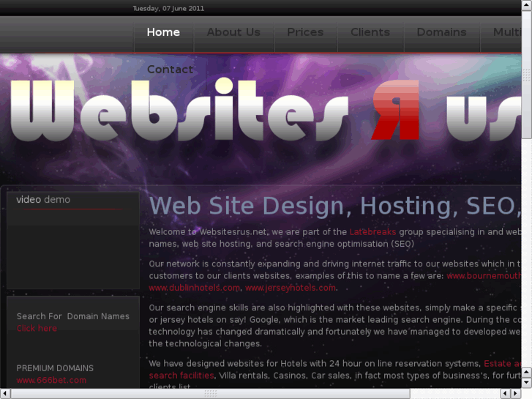Click the horizontal scrollbar thumb
Screen dimensions: 532x399
click(210, 394)
